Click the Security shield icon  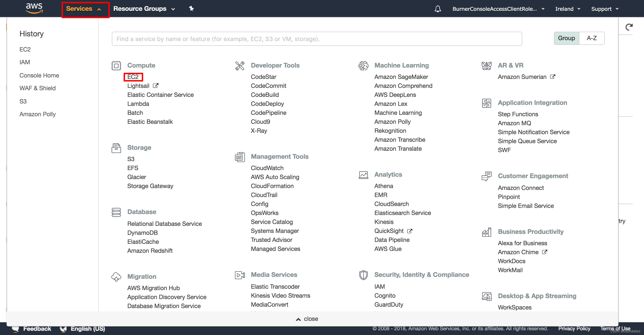click(x=363, y=275)
